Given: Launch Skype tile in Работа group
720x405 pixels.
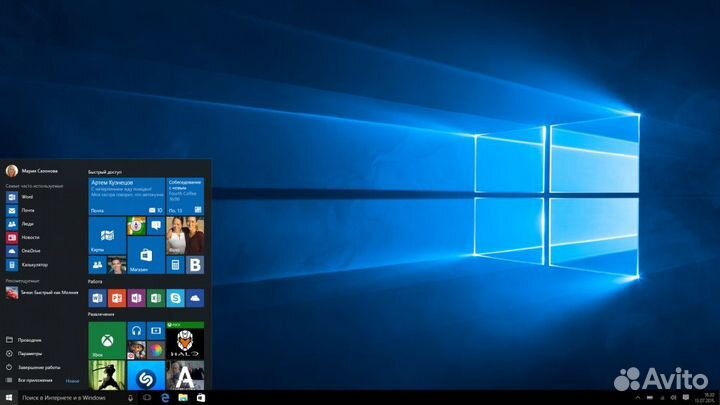Looking at the screenshot, I should point(175,298).
